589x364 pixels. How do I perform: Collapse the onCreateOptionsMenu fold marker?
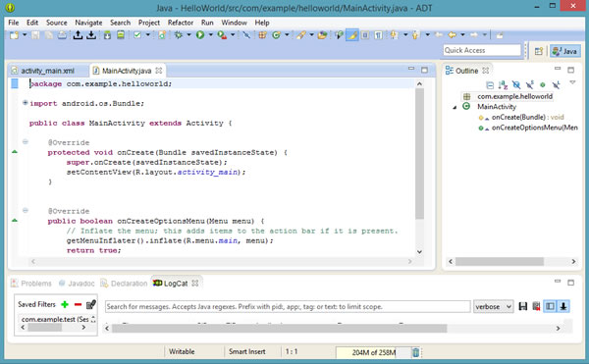(x=26, y=211)
